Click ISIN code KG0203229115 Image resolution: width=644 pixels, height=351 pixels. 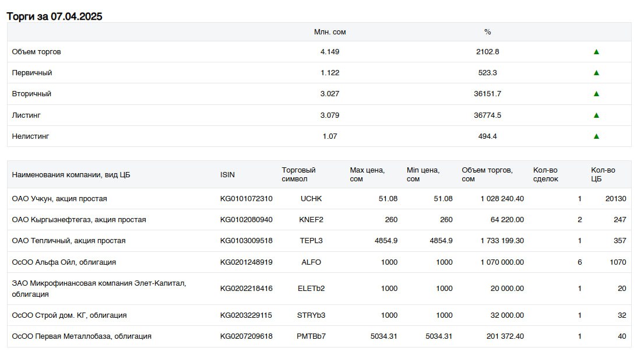tap(246, 315)
